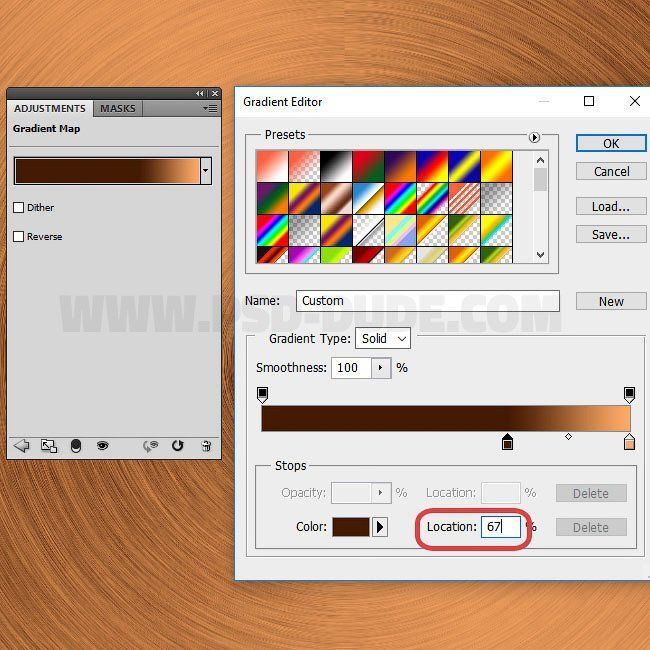The image size is (650, 650).
Task: Enable the Dither checkbox
Action: pyautogui.click(x=19, y=207)
